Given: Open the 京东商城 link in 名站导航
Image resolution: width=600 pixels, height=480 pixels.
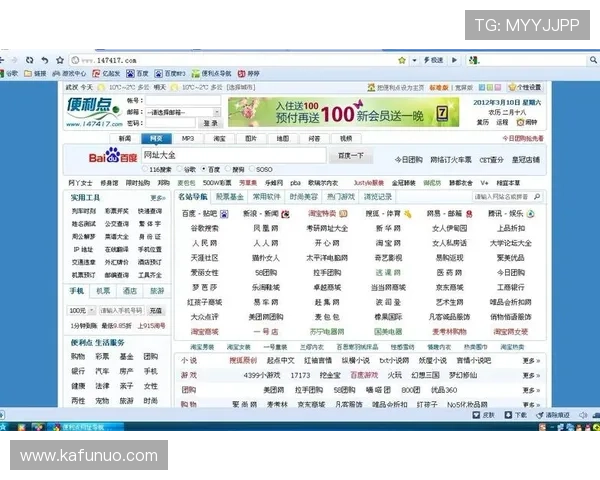Looking at the screenshot, I should point(449,287).
